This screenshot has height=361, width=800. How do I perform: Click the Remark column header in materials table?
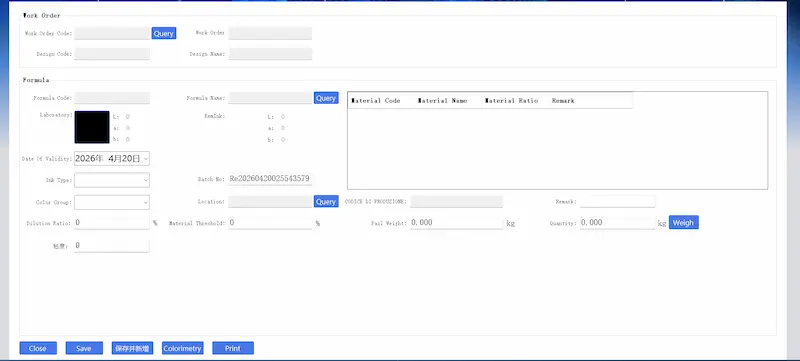563,101
